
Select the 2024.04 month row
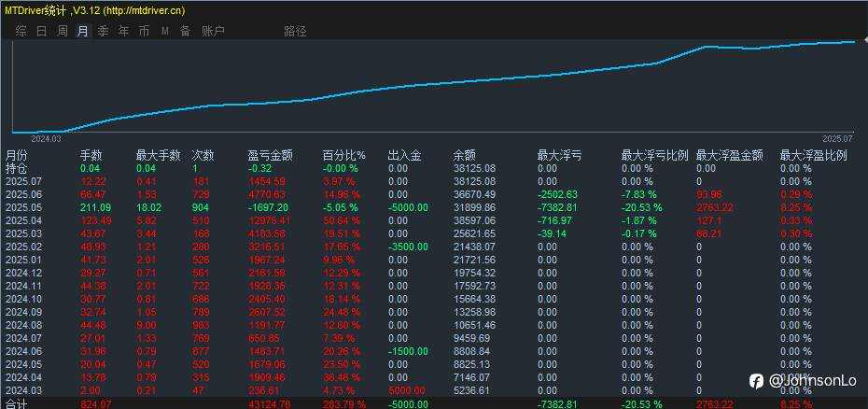(x=23, y=377)
